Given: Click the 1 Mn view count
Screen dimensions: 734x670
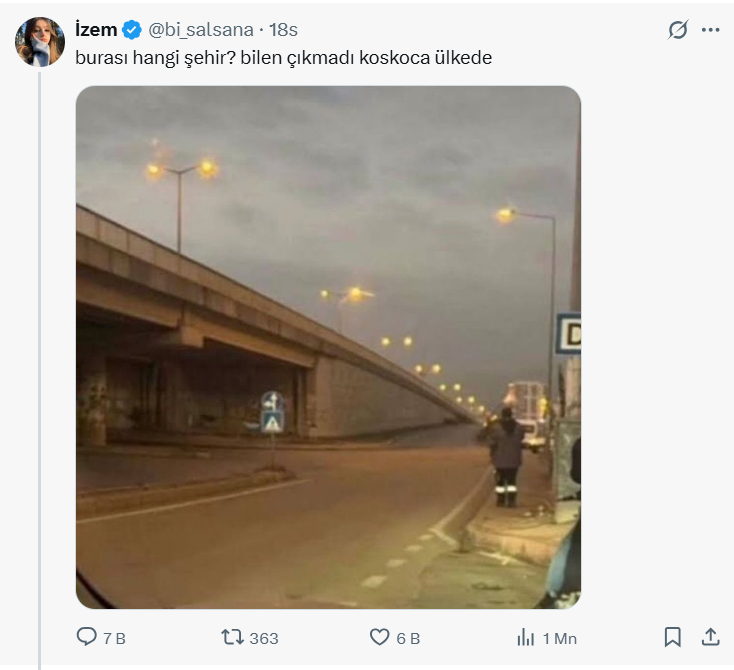Looking at the screenshot, I should [559, 638].
